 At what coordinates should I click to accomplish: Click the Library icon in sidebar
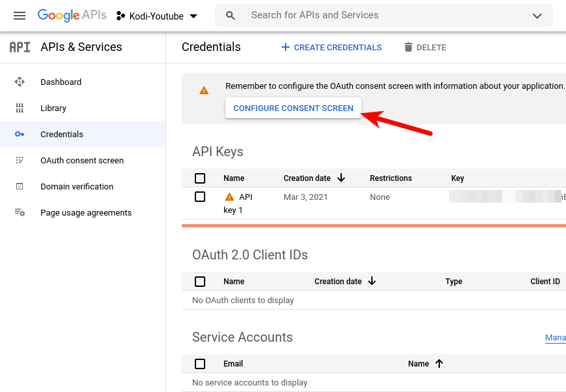pos(20,108)
